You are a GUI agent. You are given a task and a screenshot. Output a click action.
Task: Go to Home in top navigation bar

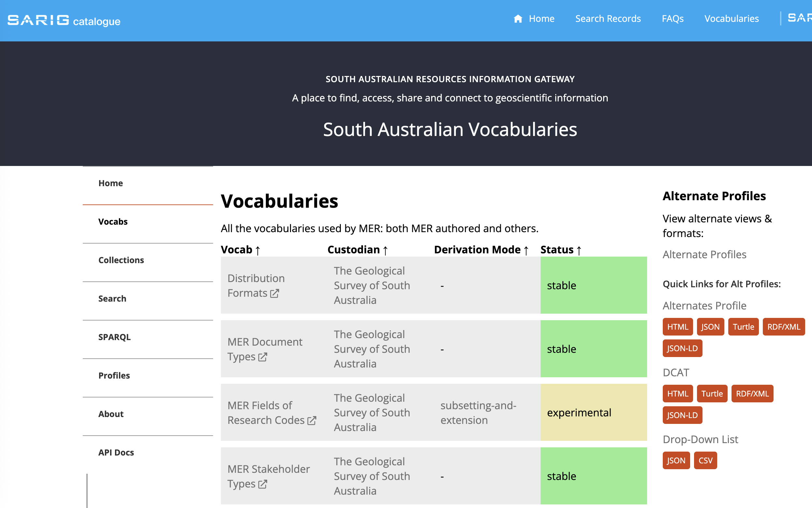point(542,19)
